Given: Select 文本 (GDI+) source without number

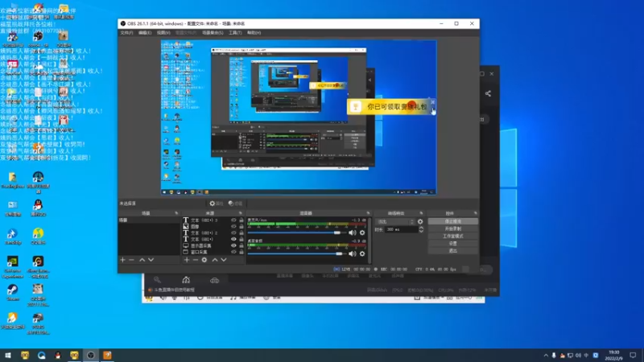Looking at the screenshot, I should pos(202,239).
